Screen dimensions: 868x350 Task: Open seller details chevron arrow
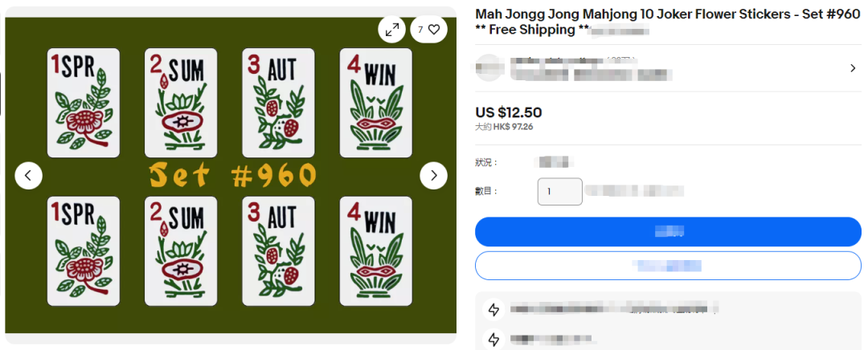[x=853, y=68]
